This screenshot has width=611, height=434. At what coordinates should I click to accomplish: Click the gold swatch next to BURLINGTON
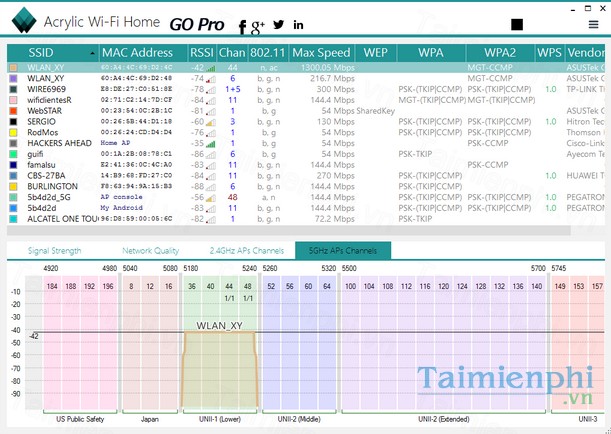pos(13,187)
